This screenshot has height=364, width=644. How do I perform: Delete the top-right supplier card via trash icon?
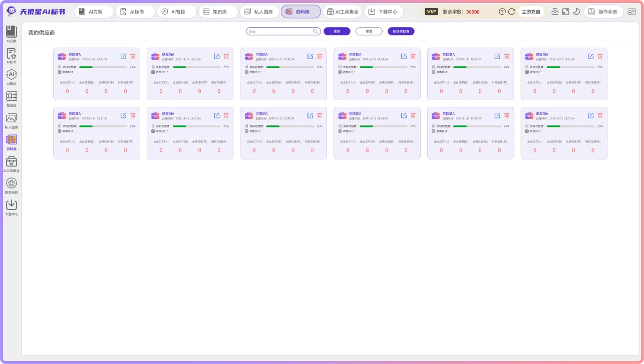600,56
